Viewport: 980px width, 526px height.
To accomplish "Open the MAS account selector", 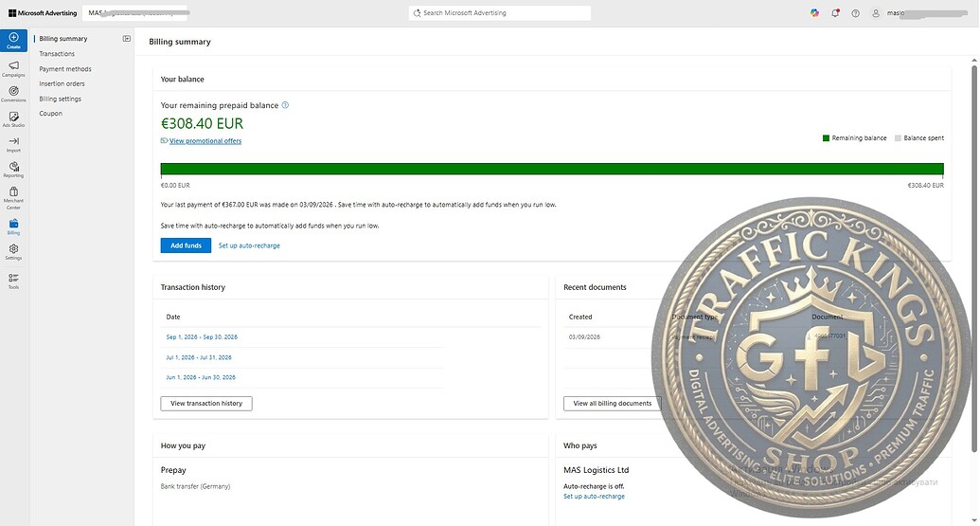I will point(135,13).
